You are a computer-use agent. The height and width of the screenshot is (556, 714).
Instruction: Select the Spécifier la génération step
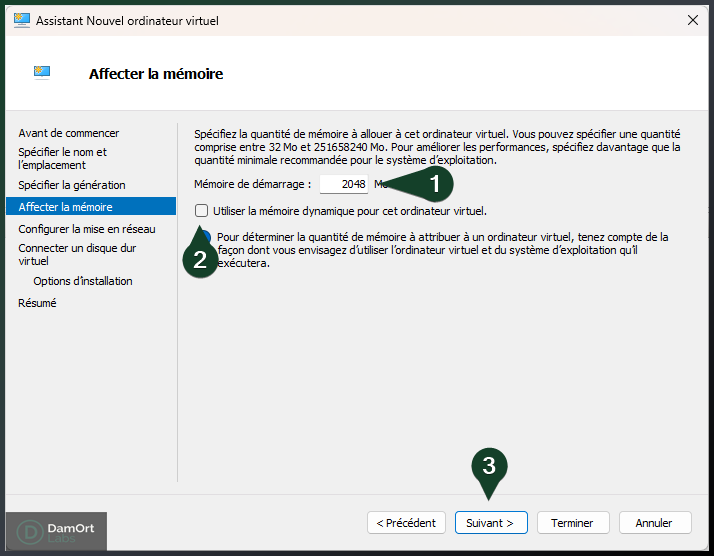[x=72, y=185]
